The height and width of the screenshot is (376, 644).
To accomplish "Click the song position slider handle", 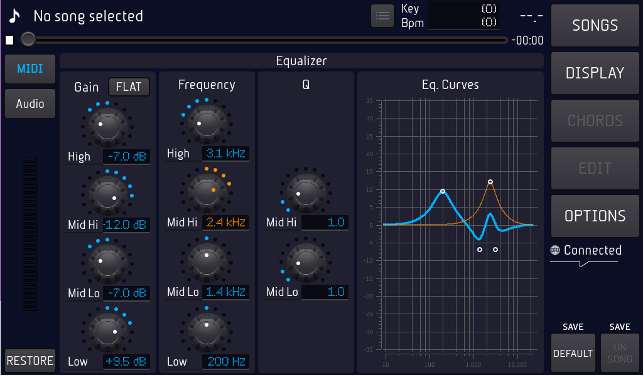I will [x=28, y=39].
